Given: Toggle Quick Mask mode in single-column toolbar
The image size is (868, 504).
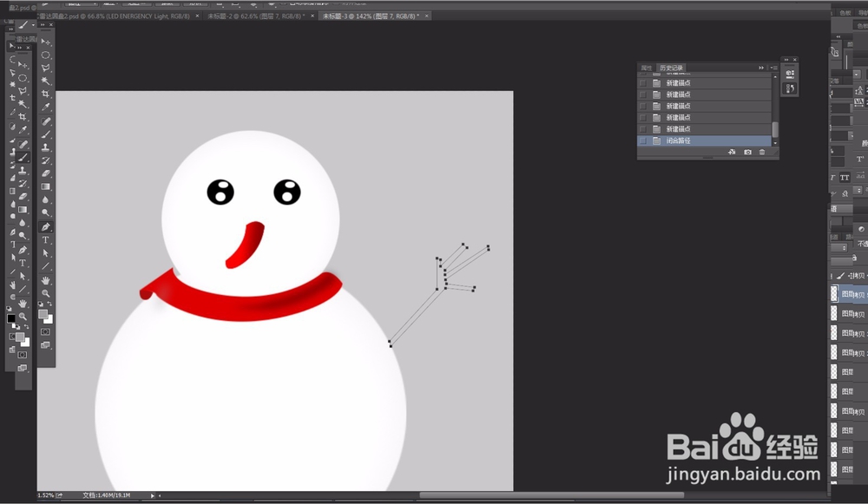Looking at the screenshot, I should [45, 332].
